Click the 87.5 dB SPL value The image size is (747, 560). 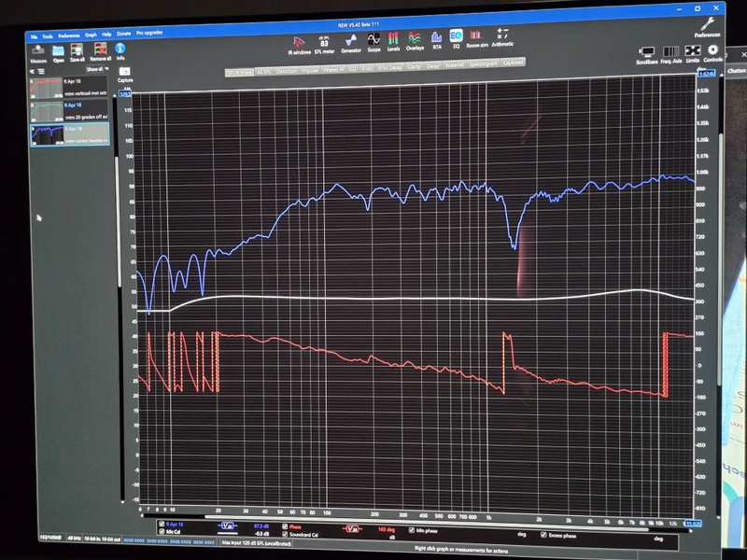pos(261,526)
